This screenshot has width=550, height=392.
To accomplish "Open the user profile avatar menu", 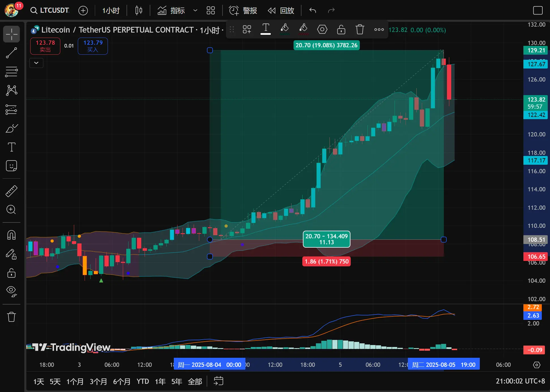I will (x=12, y=10).
